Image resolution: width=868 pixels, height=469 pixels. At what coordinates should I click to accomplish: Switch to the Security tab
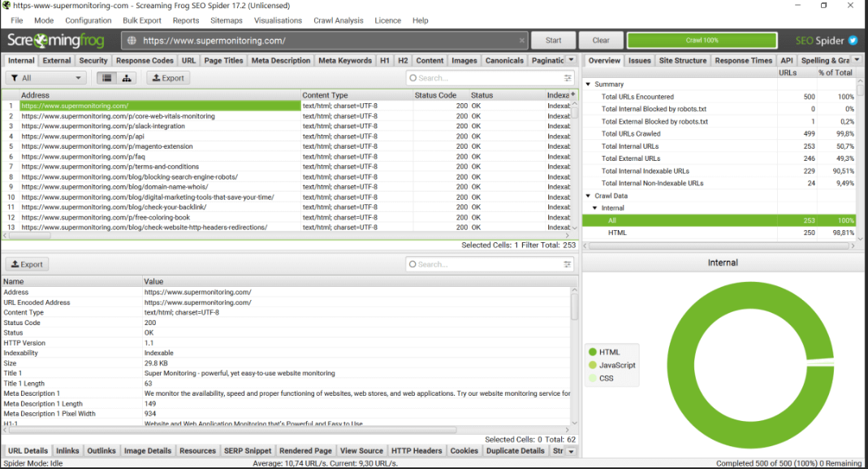(x=93, y=60)
